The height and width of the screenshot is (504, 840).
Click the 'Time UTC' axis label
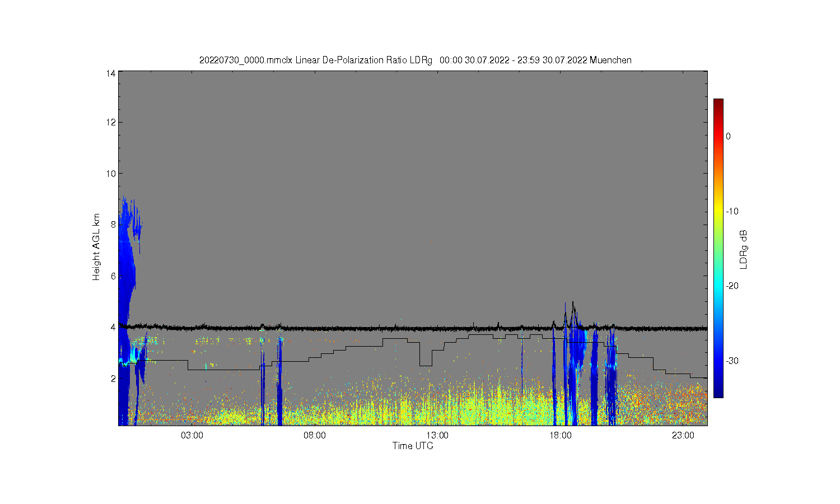click(413, 446)
